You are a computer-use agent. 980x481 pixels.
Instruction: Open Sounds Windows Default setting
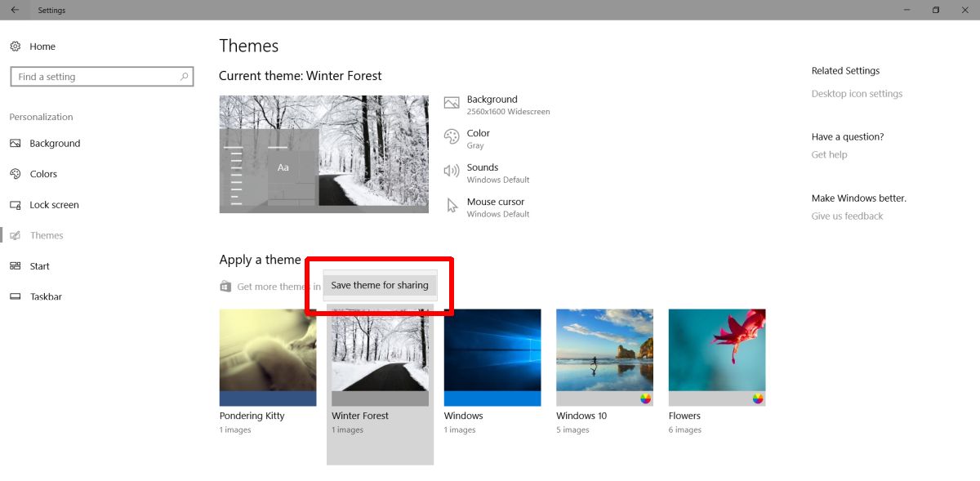(x=498, y=173)
